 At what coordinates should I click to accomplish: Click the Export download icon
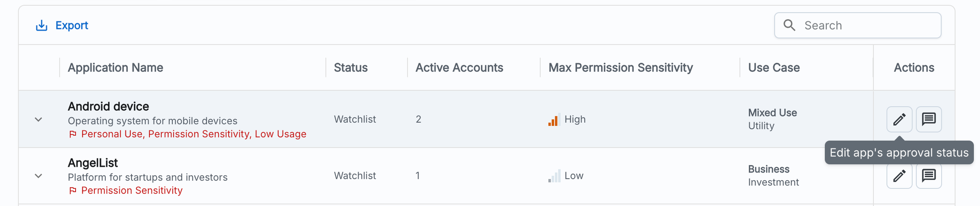tap(42, 25)
